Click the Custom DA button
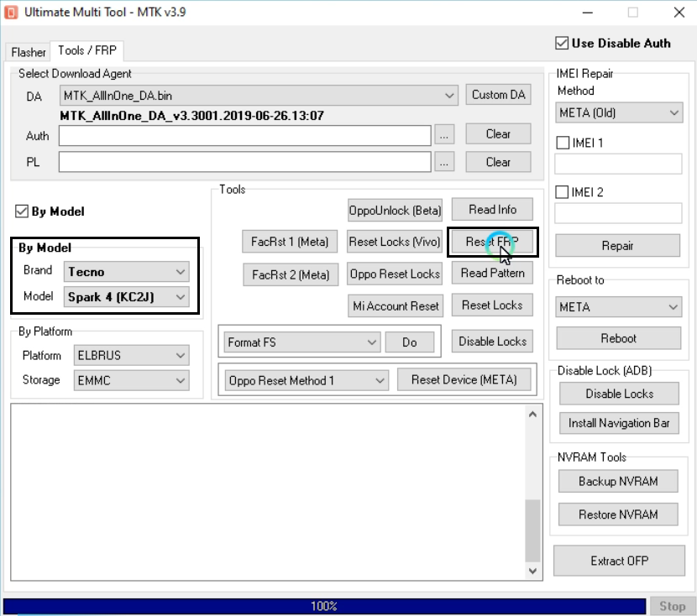The width and height of the screenshot is (697, 616). tap(498, 95)
